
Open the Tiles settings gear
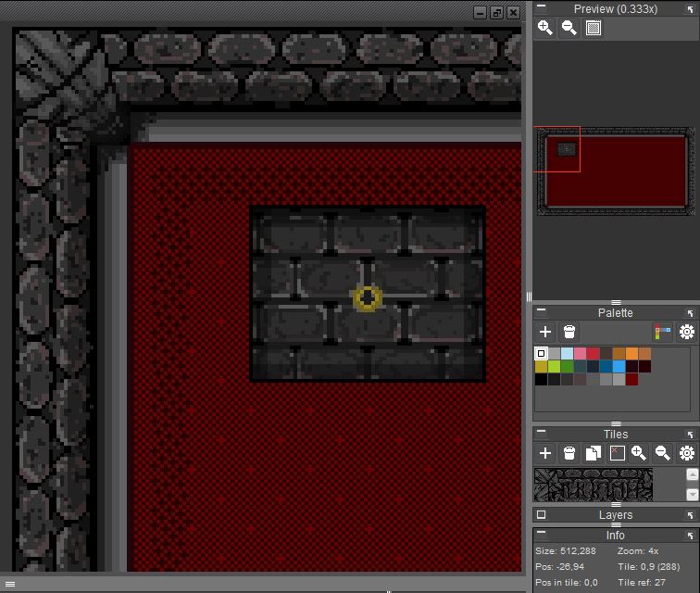click(686, 453)
